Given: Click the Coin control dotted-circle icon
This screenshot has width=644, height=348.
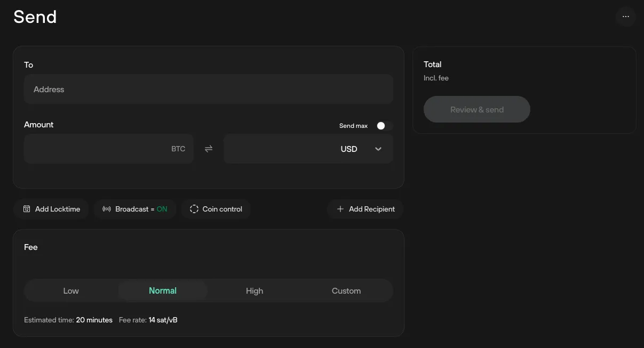Looking at the screenshot, I should [x=194, y=209].
